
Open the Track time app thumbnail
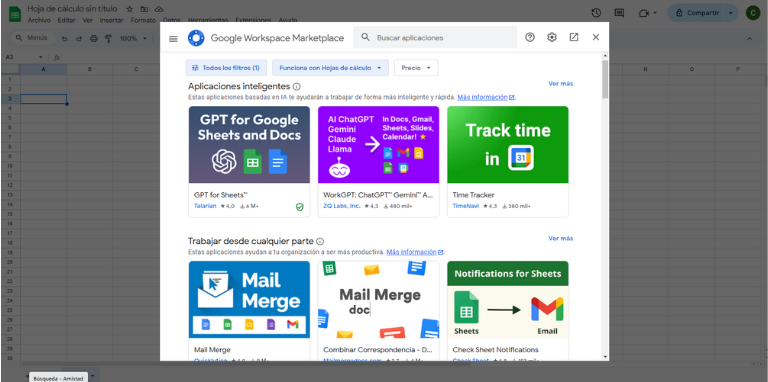tap(507, 144)
